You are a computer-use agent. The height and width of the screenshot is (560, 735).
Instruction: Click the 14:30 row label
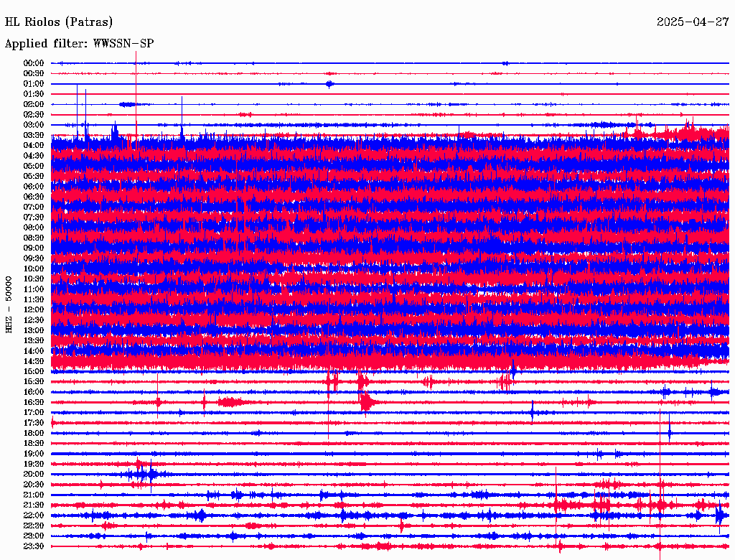pos(34,362)
